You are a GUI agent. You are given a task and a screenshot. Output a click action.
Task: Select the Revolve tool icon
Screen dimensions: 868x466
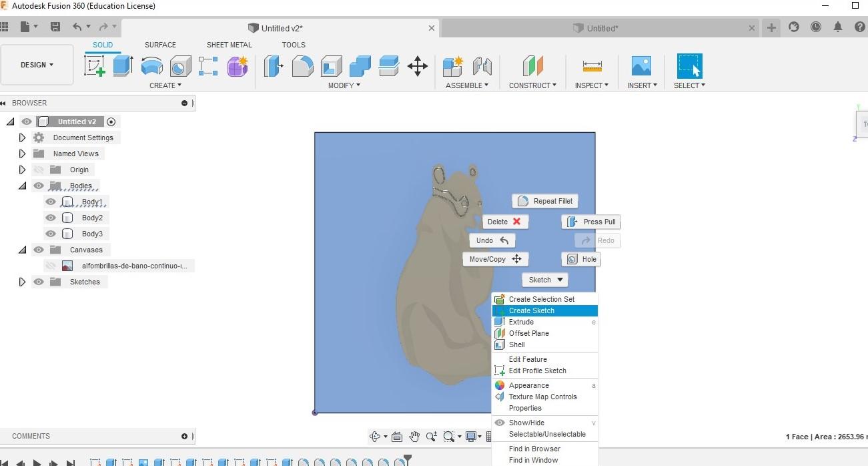coord(151,66)
